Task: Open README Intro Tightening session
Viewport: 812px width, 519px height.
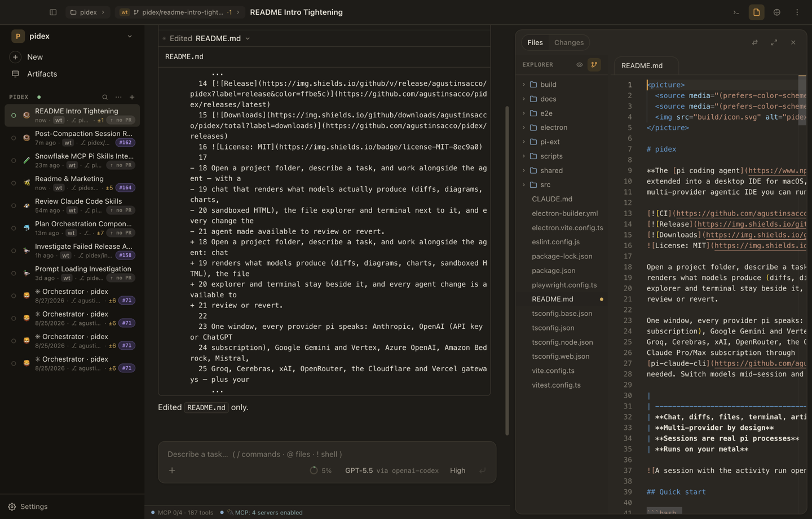Action: click(72, 115)
